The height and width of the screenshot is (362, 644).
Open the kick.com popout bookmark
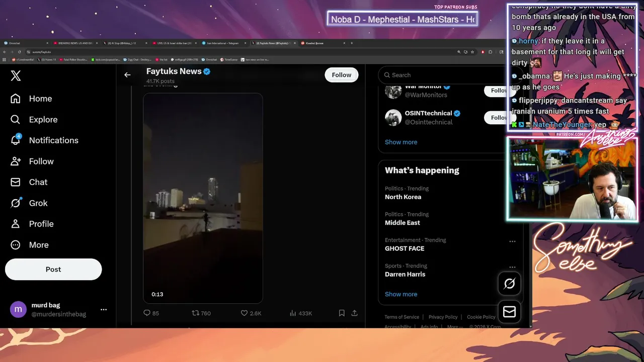click(105, 60)
